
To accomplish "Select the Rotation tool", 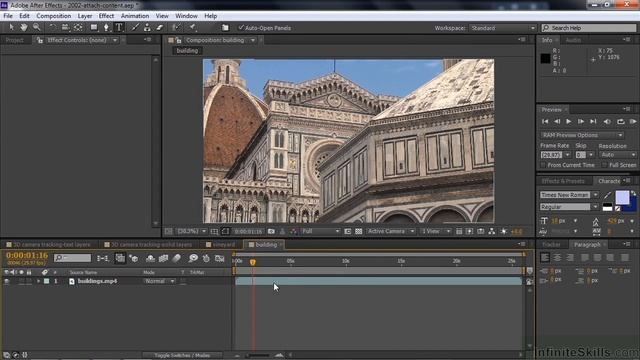I will [x=52, y=27].
